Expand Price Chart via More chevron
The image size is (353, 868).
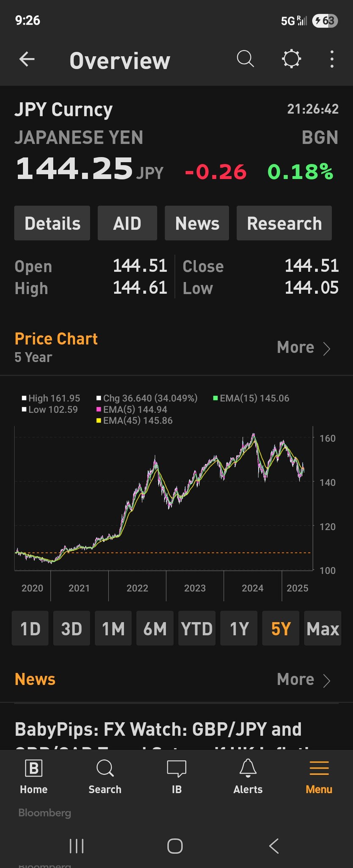(303, 348)
